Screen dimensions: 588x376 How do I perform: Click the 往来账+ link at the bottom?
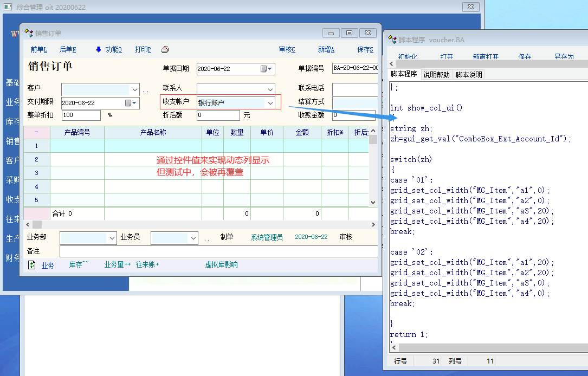pos(147,265)
